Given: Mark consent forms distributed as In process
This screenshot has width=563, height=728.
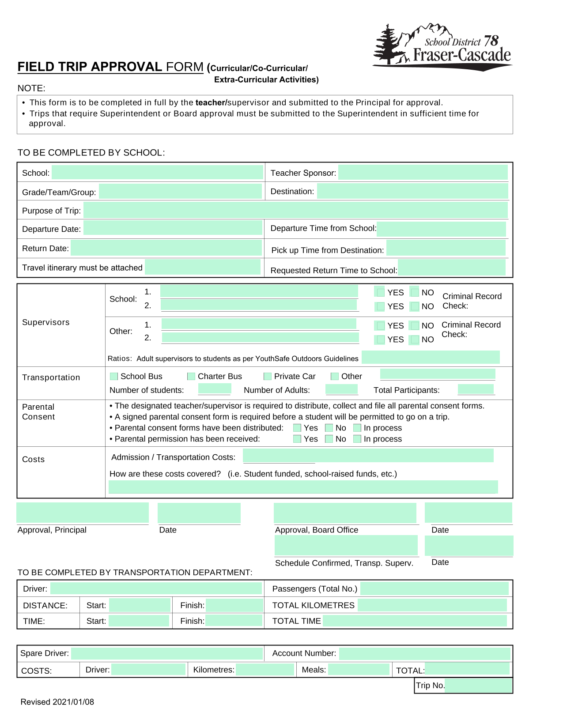Looking at the screenshot, I should tap(357, 428).
